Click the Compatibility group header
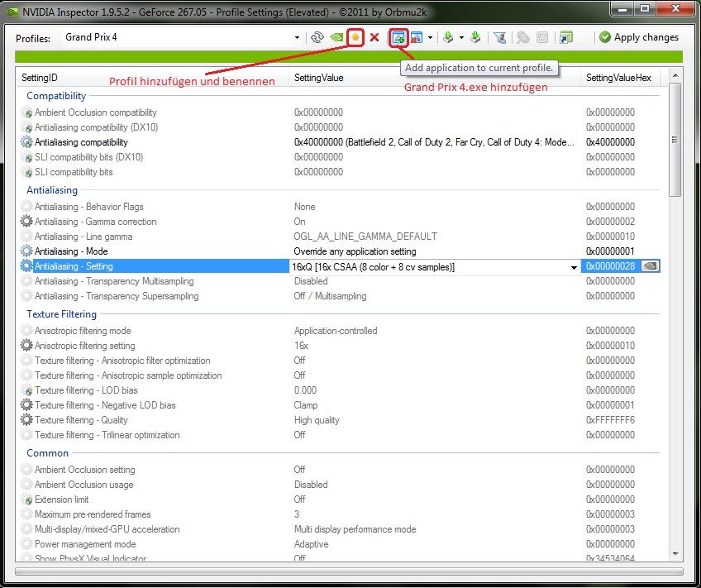The width and height of the screenshot is (701, 588). (56, 96)
